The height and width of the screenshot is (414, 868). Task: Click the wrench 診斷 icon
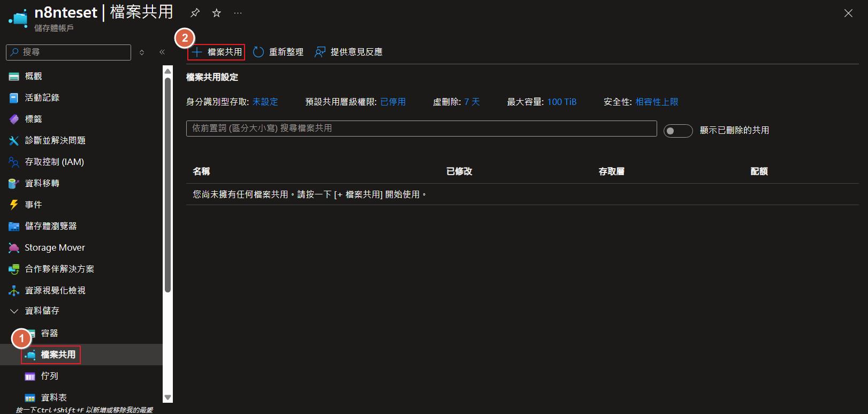(x=14, y=141)
